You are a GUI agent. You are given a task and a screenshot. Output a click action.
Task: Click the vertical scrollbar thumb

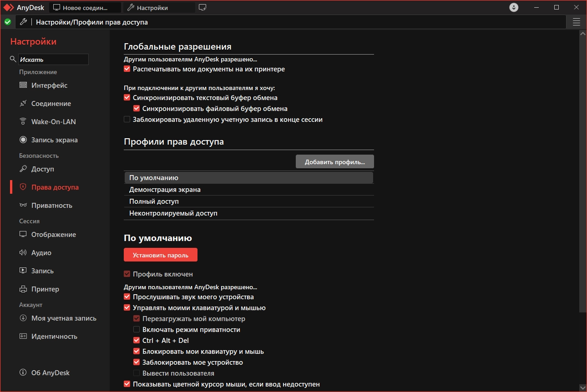point(582,175)
